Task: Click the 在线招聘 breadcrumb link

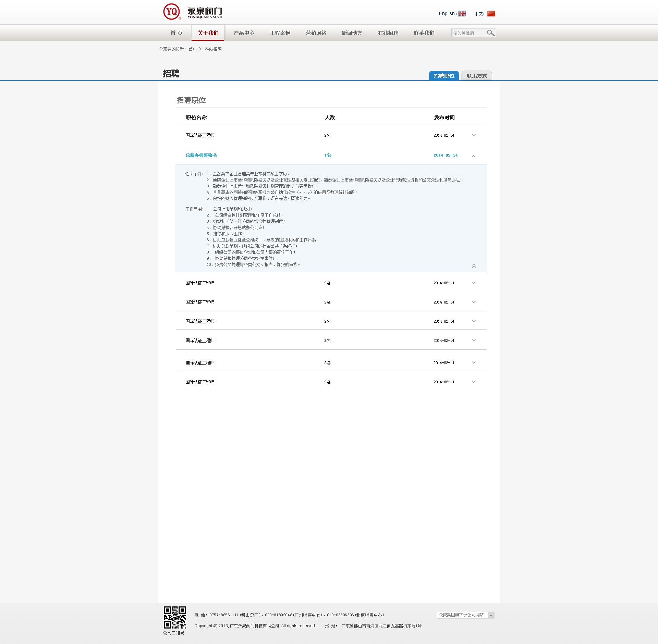Action: [213, 49]
